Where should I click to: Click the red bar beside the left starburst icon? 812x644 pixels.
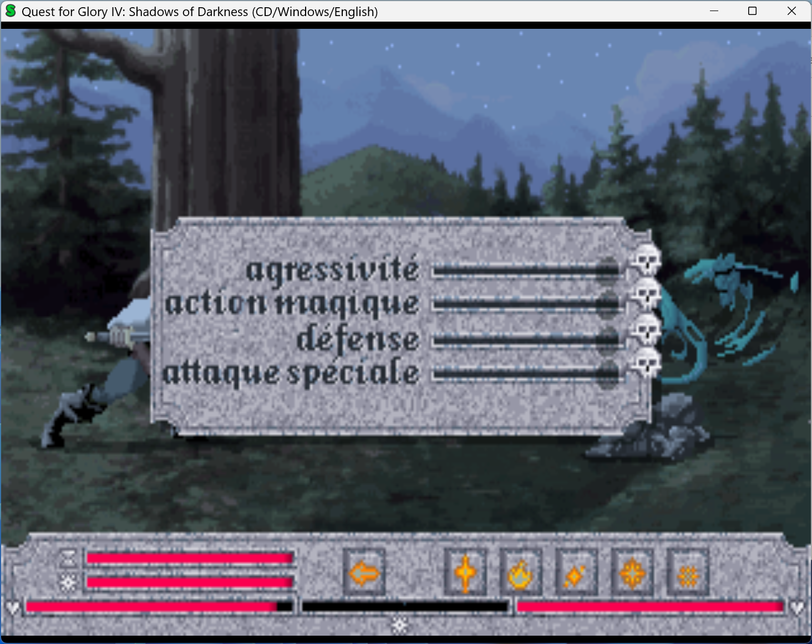190,582
